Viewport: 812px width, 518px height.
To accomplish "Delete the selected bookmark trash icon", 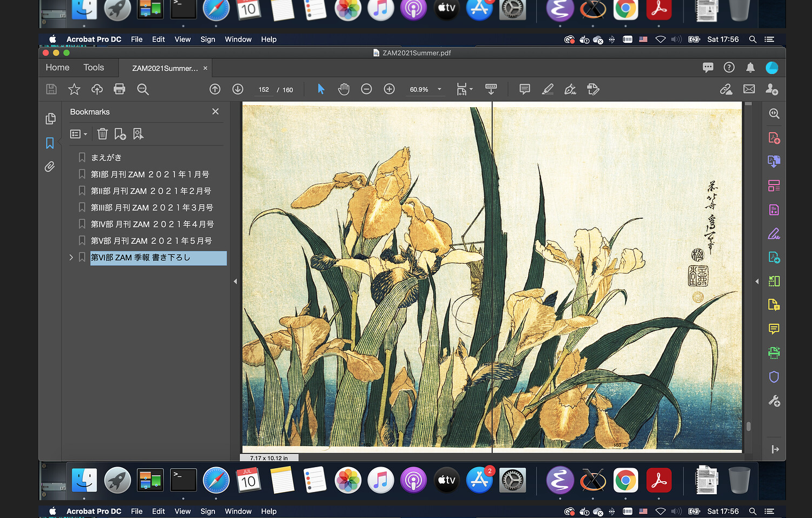I will pyautogui.click(x=102, y=134).
